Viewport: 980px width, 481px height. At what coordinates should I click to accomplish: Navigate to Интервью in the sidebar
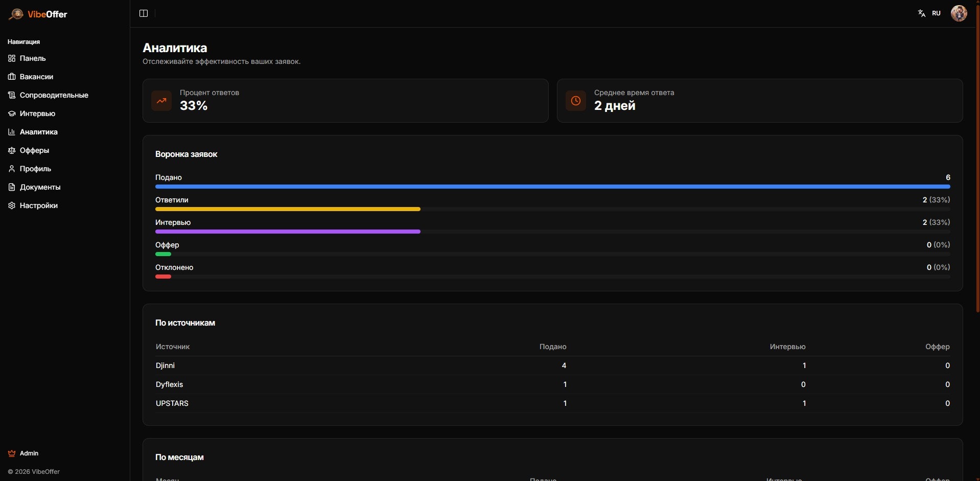pyautogui.click(x=37, y=113)
